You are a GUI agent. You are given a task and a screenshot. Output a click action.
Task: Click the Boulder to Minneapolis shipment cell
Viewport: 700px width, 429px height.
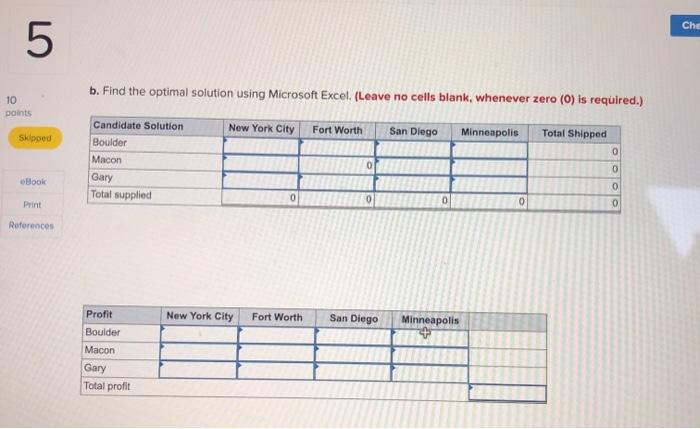tap(489, 150)
